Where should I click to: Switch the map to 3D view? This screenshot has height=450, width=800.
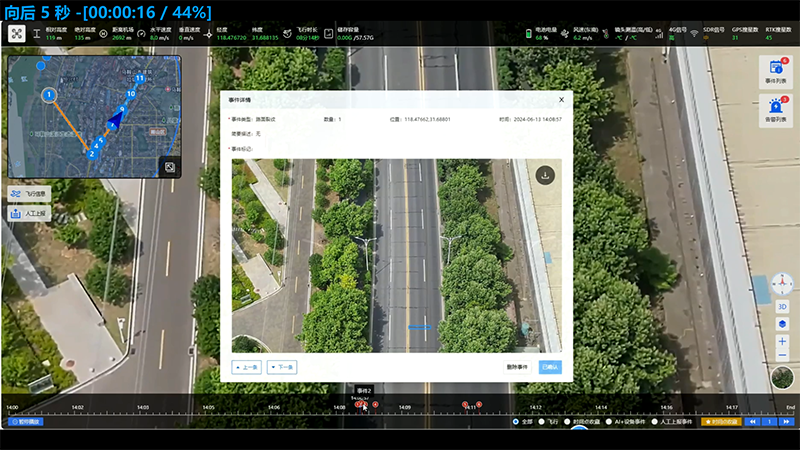coord(782,307)
